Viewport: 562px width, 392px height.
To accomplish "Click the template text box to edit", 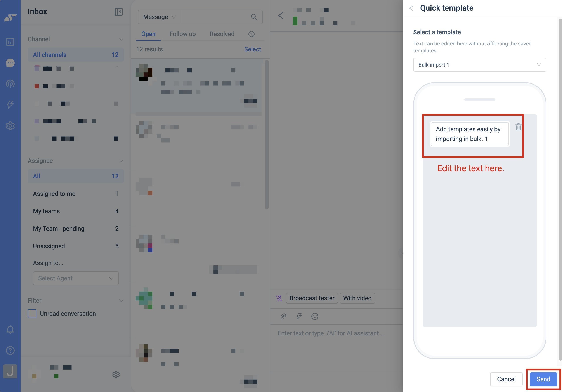I will coord(470,134).
